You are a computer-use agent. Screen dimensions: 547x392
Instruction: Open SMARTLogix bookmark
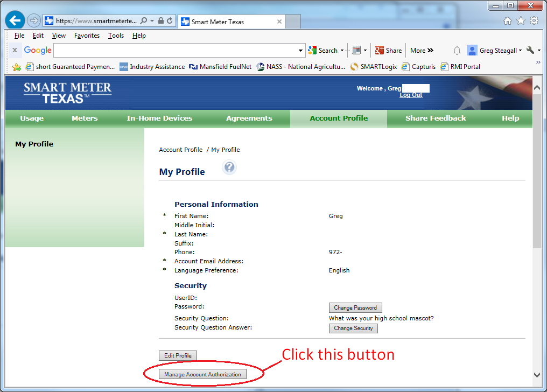(374, 67)
